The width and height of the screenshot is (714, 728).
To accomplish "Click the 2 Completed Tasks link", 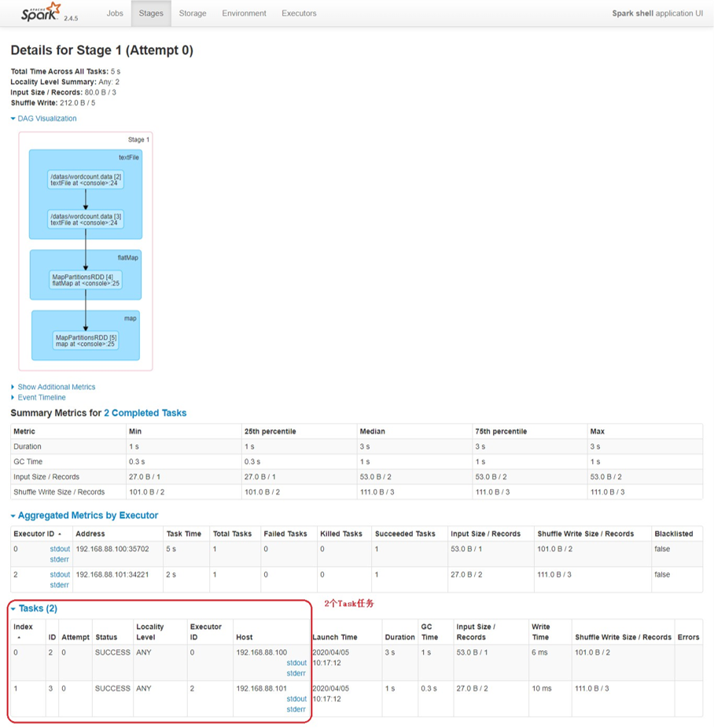I will pyautogui.click(x=145, y=413).
